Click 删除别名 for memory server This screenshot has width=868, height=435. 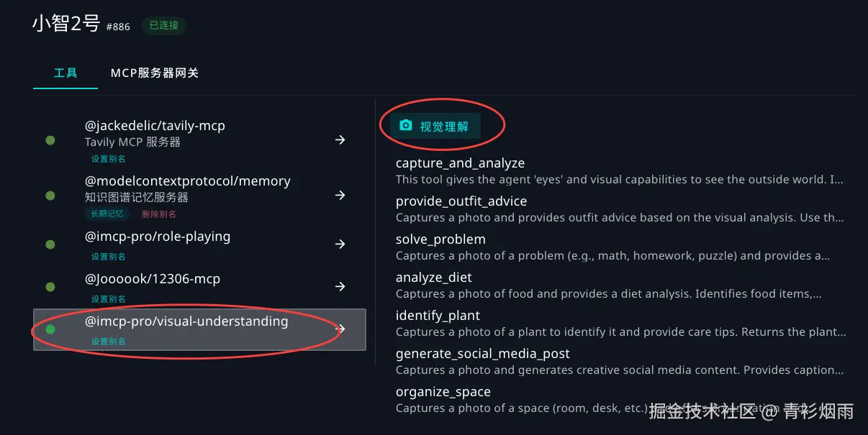pos(159,214)
